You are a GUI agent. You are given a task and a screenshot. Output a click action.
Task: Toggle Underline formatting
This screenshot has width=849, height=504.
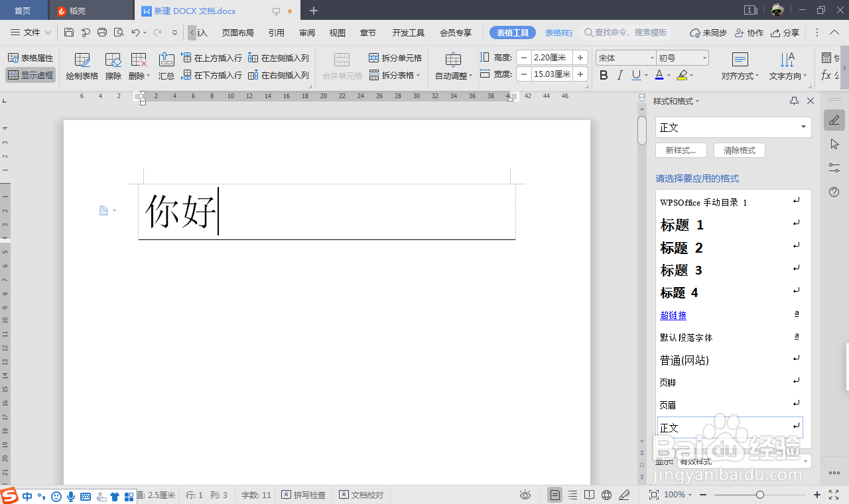(636, 76)
